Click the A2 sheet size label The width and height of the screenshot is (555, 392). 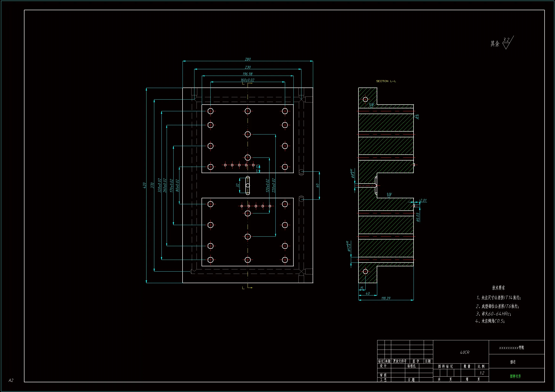(11, 380)
